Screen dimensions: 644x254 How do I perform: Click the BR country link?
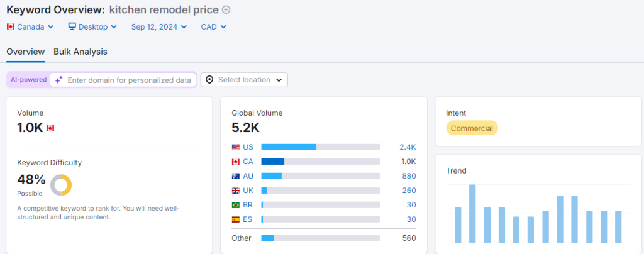tap(248, 205)
